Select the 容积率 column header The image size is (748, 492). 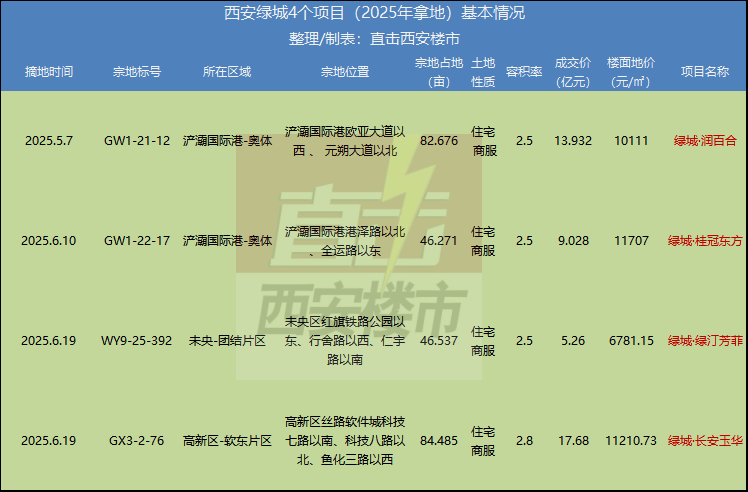(524, 72)
